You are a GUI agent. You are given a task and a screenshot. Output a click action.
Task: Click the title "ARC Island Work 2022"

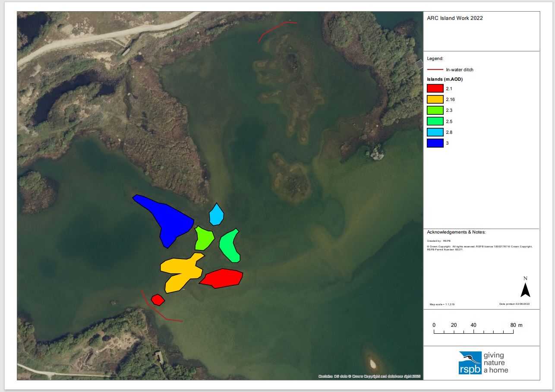[x=455, y=18]
